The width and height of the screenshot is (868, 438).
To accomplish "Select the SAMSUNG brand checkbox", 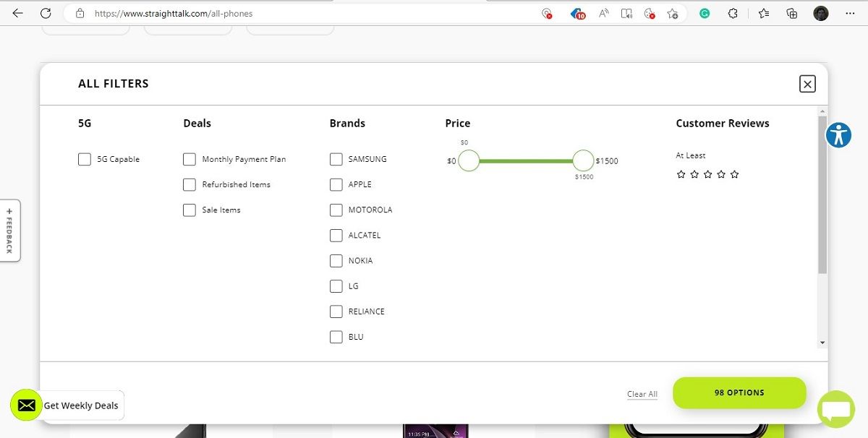I will coord(336,159).
